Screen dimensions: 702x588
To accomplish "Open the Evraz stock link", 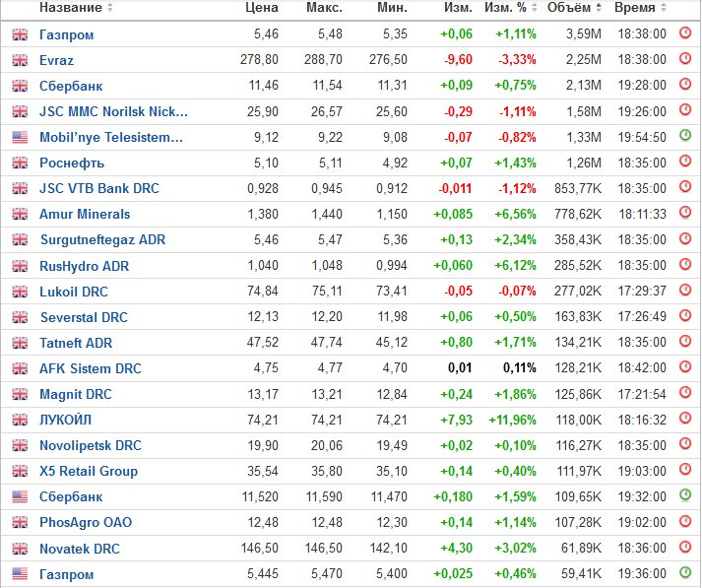I will [56, 60].
